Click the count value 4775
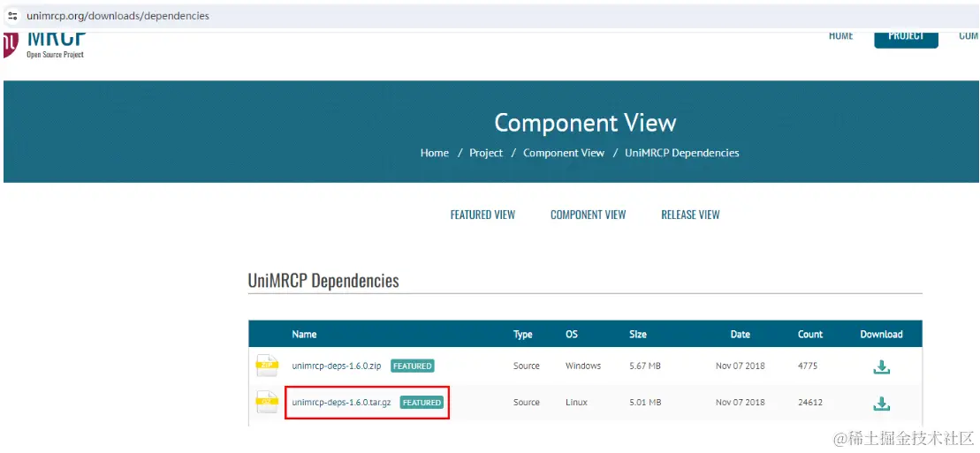 [808, 366]
